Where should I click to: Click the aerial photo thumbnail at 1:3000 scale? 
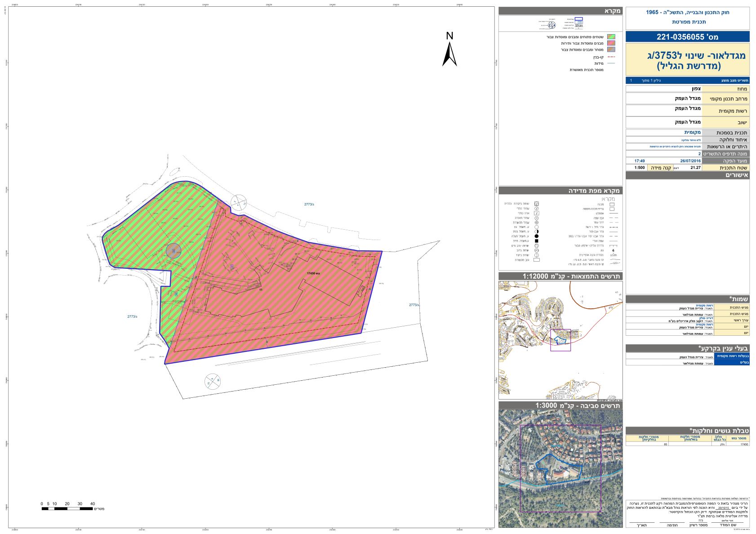click(x=560, y=468)
